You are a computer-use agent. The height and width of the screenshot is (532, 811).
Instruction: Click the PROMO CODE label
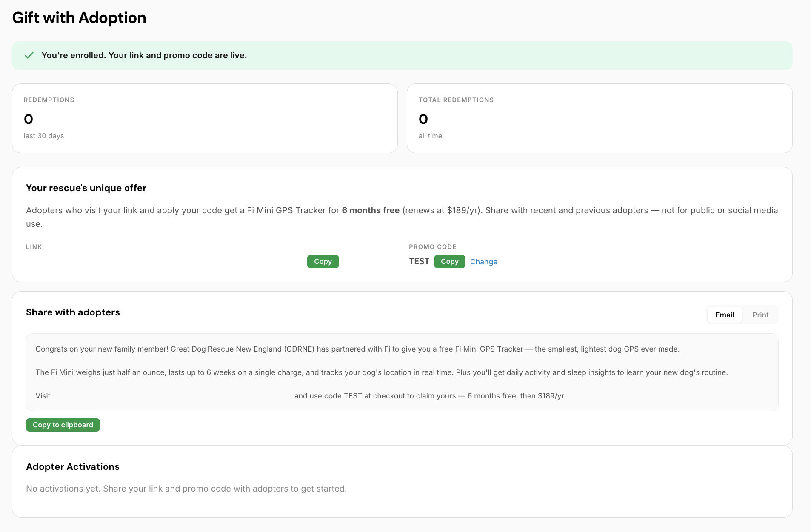click(432, 247)
